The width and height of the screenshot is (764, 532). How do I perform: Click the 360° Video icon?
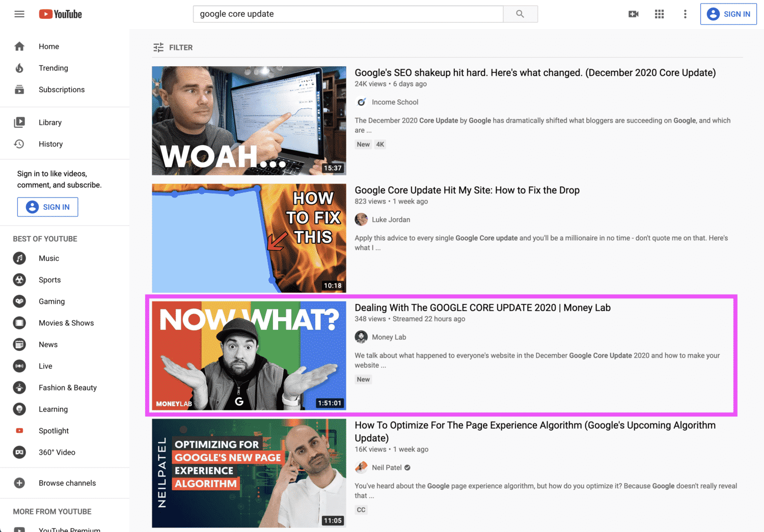pos(19,452)
